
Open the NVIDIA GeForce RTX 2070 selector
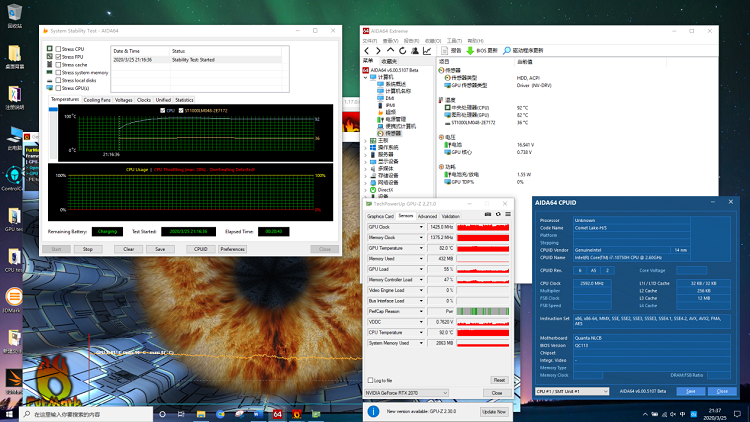[406, 393]
